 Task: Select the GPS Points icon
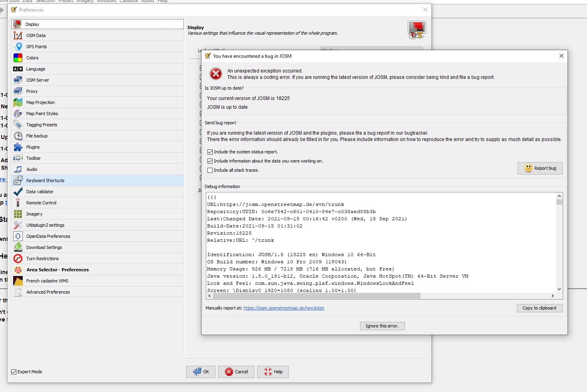coord(18,47)
